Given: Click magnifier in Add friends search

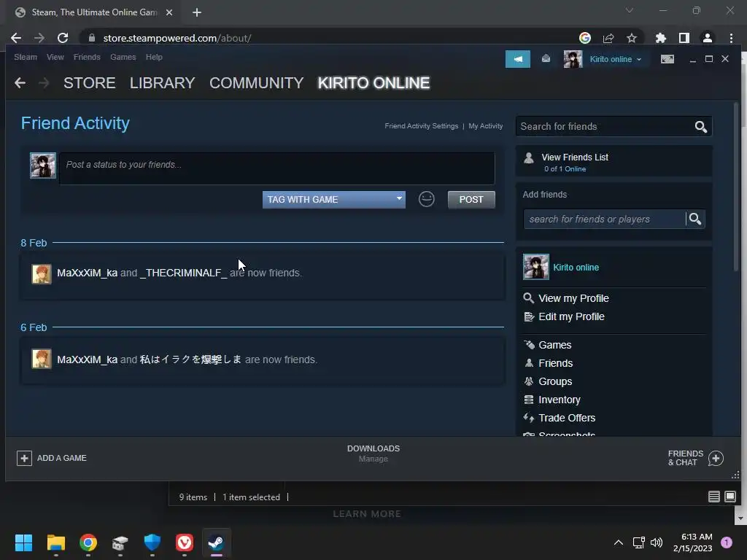Looking at the screenshot, I should (x=695, y=219).
